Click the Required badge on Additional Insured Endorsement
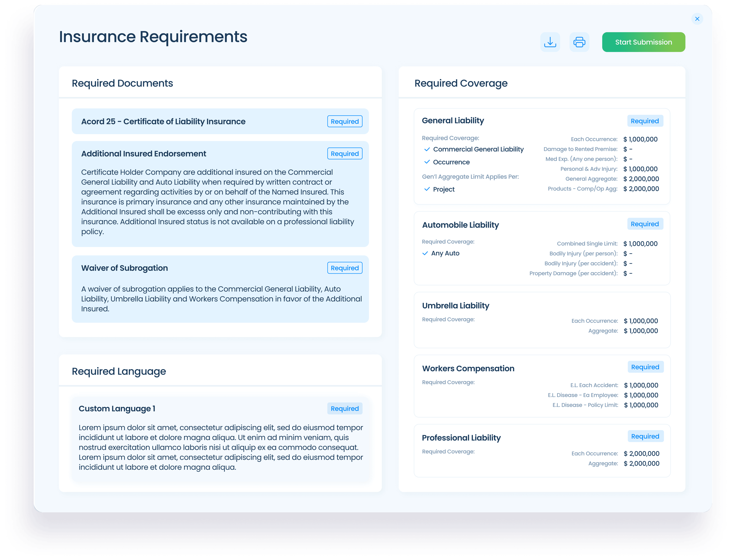Screen dimensions: 730x560 click(345, 154)
